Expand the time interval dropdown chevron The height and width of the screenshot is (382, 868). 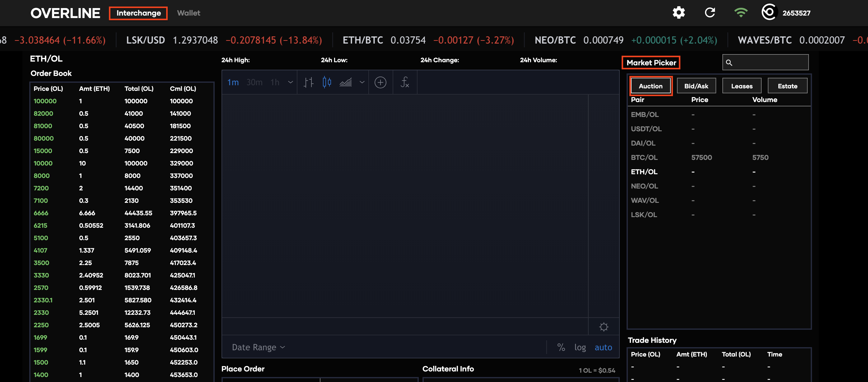pyautogui.click(x=291, y=82)
